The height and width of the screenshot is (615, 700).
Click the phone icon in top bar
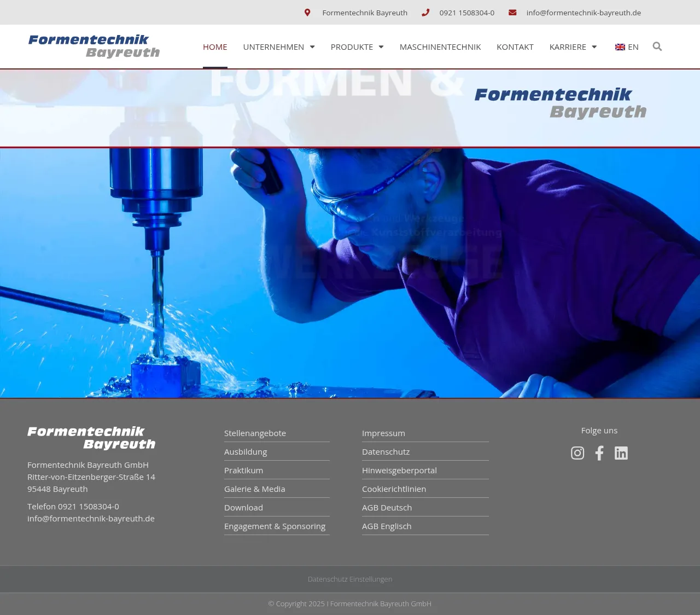(x=425, y=13)
